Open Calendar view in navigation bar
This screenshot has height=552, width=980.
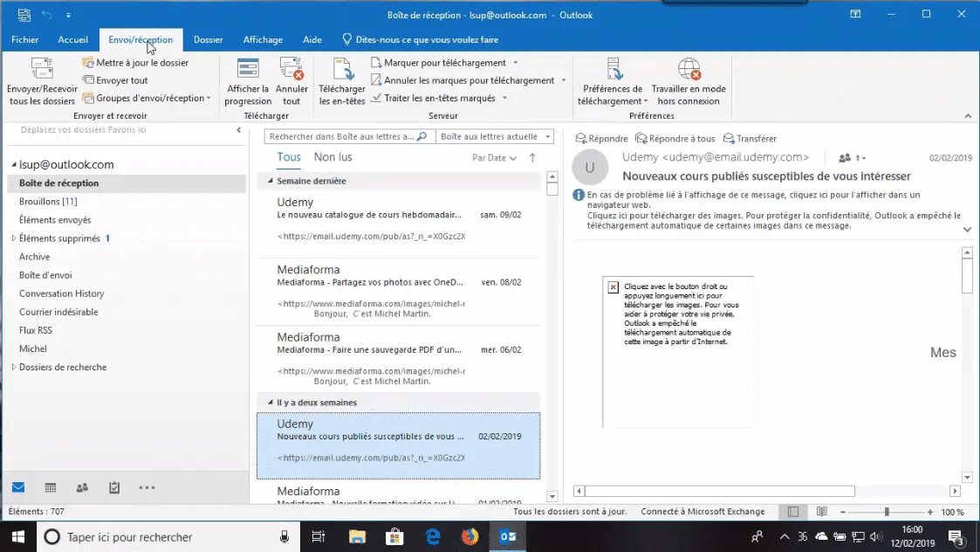(51, 487)
